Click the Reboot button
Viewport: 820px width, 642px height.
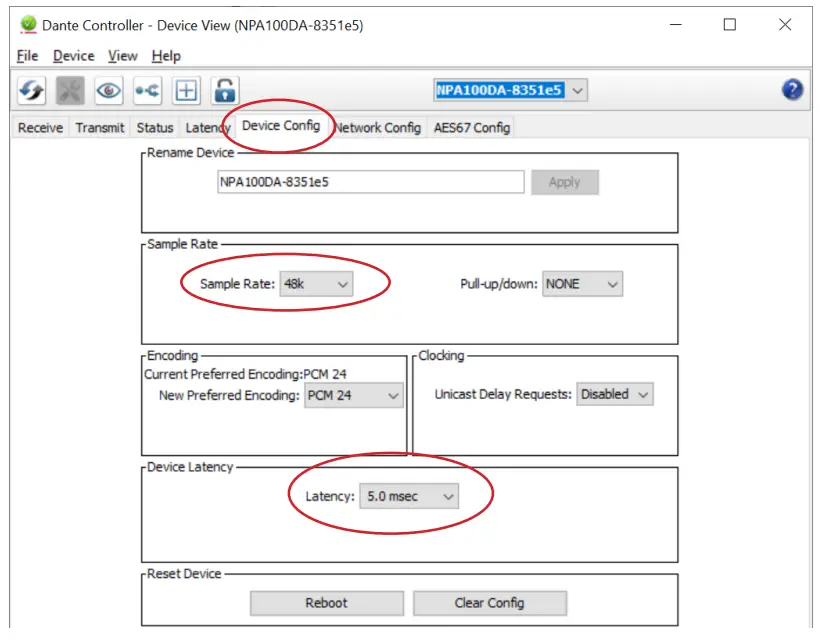pyautogui.click(x=326, y=603)
